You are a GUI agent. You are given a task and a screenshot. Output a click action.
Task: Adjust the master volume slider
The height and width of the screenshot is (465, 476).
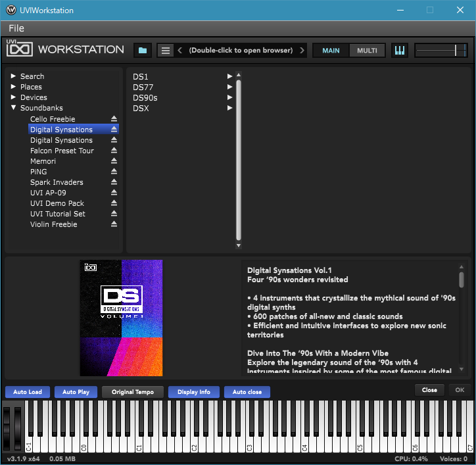pyautogui.click(x=440, y=51)
